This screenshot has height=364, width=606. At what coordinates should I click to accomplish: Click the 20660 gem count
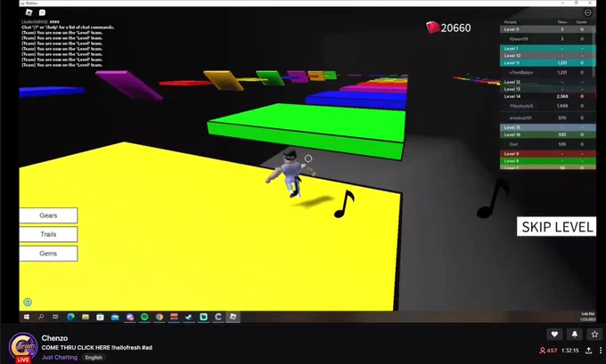(455, 28)
